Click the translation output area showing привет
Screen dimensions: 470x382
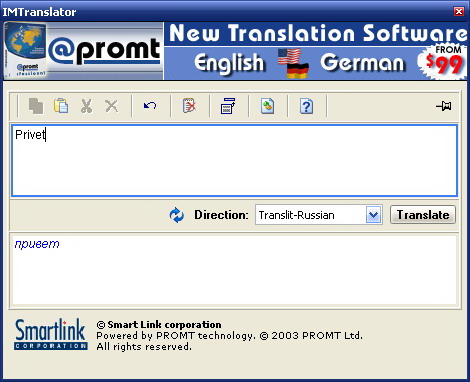click(235, 270)
